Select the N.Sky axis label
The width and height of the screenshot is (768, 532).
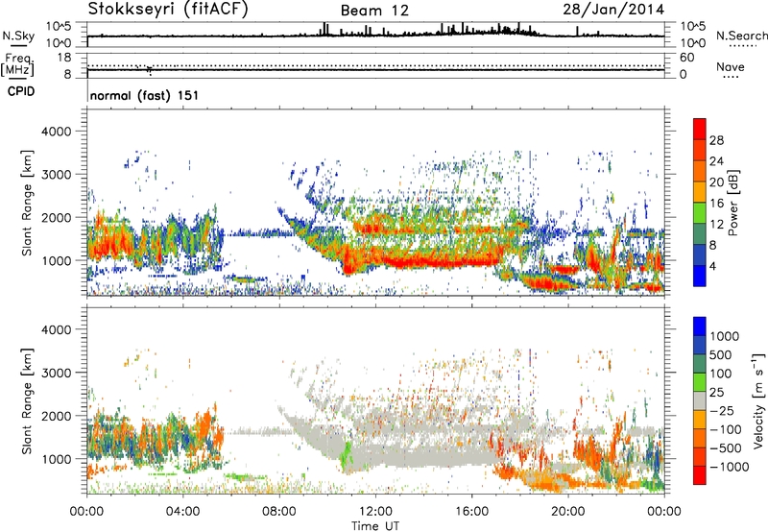[18, 36]
